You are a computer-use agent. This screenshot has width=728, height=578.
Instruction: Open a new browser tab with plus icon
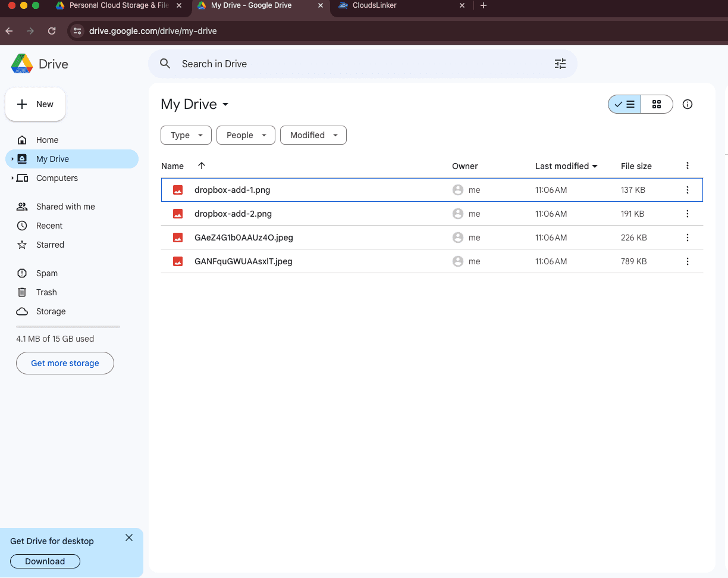click(483, 5)
